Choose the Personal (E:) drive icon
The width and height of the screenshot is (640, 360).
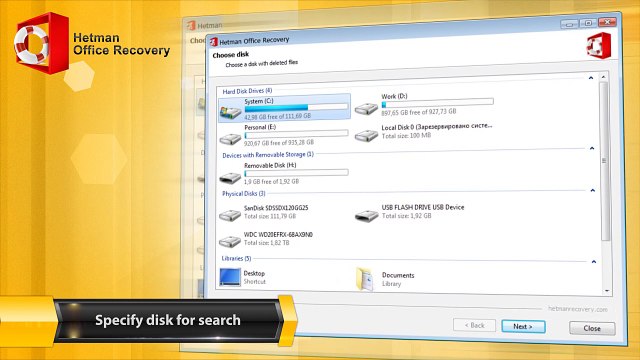coord(230,139)
